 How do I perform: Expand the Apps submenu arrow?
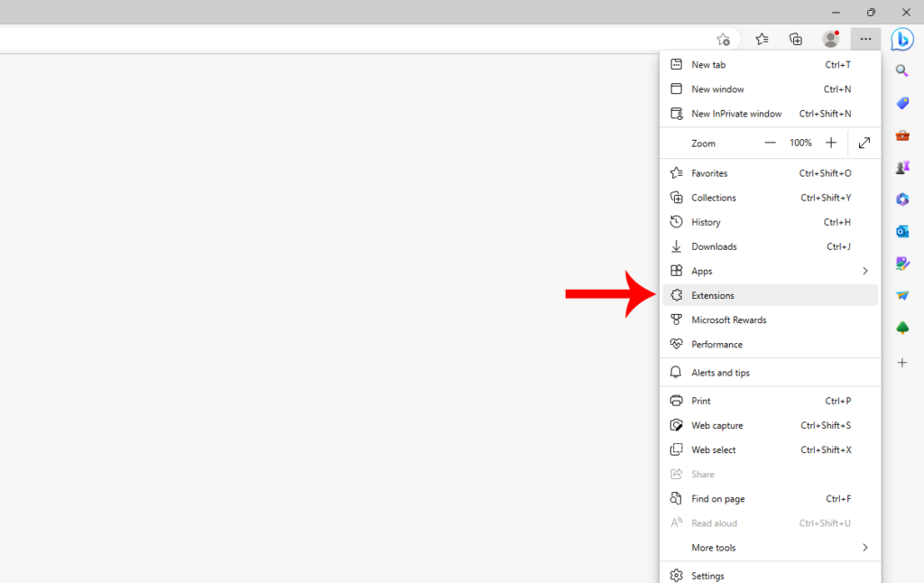pyautogui.click(x=864, y=271)
